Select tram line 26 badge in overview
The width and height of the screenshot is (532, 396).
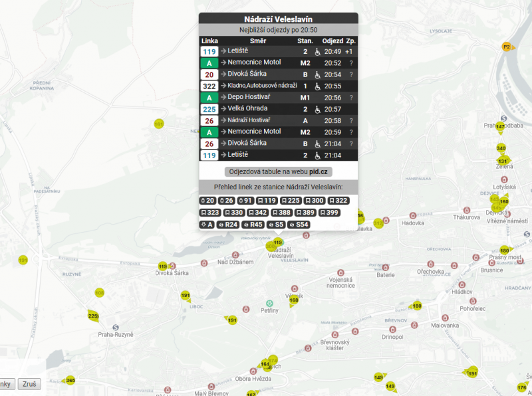pos(226,201)
